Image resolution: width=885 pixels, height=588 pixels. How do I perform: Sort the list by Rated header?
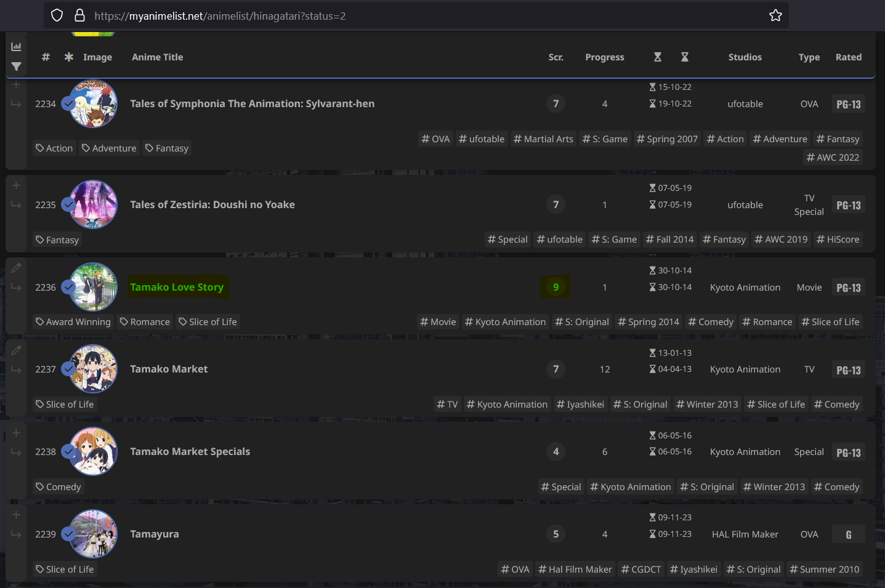click(849, 57)
